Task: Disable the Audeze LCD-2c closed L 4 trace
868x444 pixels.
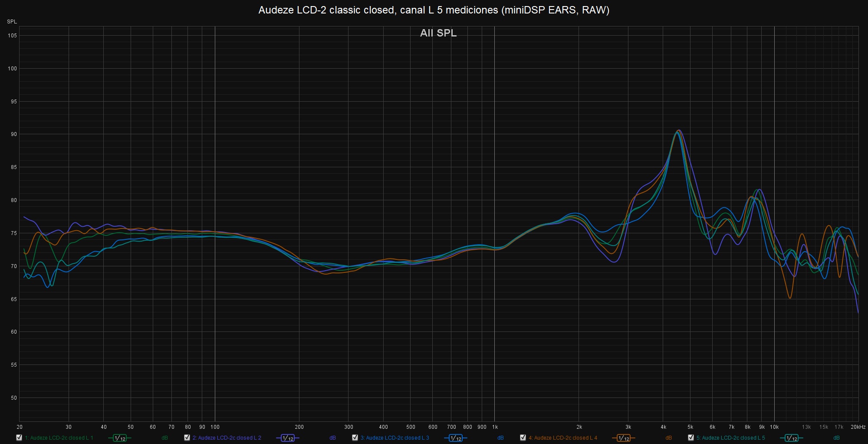Action: click(x=523, y=437)
